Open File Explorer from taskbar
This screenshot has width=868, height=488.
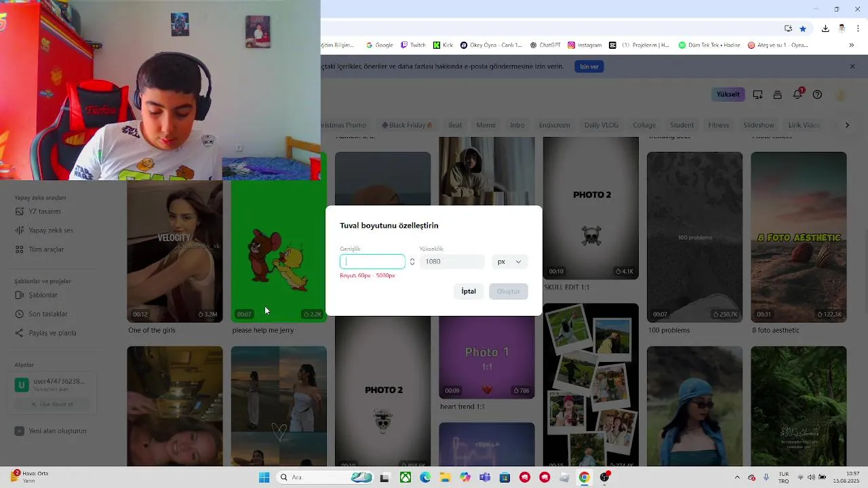(x=445, y=477)
